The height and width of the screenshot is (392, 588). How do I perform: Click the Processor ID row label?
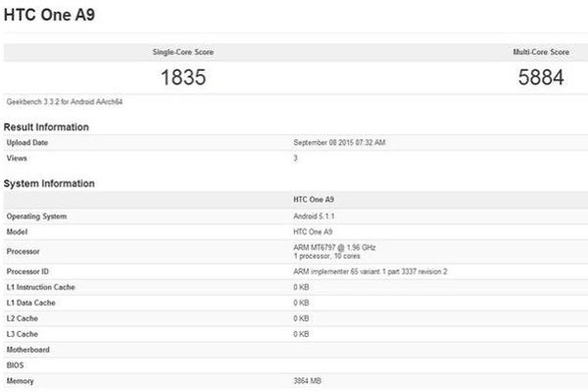[28, 270]
